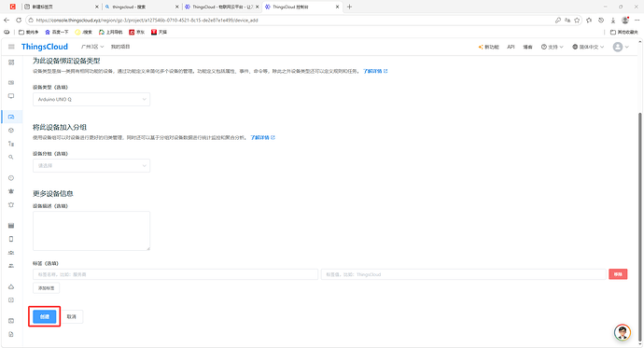Open the clock icon in the left sidebar
644x348 pixels.
pos(11,178)
